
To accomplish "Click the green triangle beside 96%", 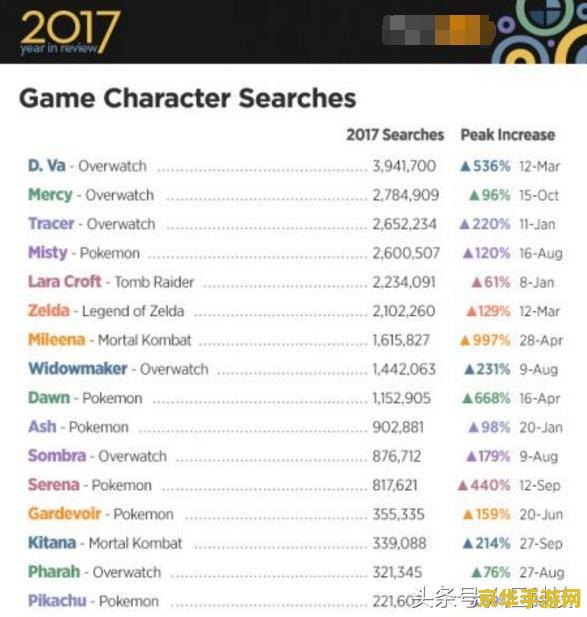I will point(474,195).
